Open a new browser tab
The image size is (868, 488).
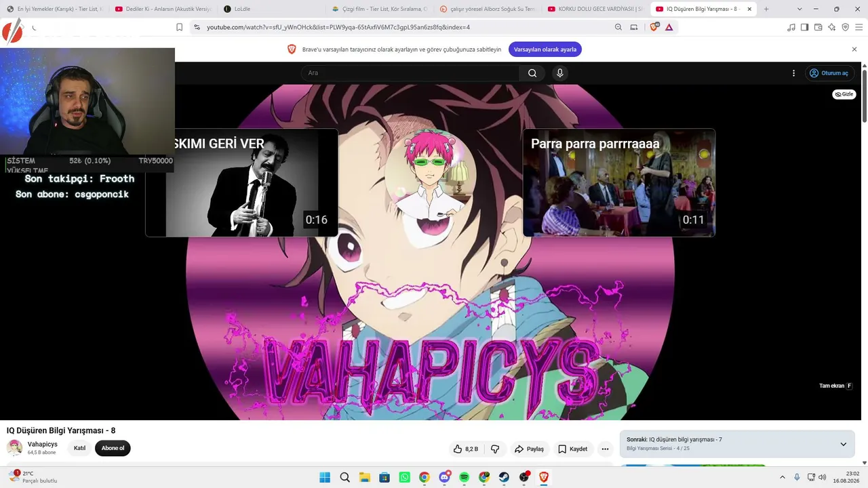(766, 9)
